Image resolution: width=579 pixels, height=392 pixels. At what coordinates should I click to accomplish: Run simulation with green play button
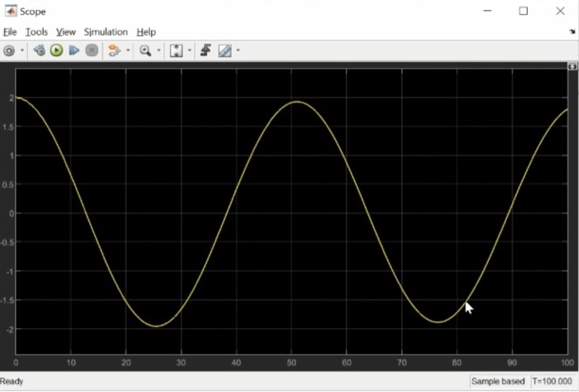pyautogui.click(x=56, y=50)
